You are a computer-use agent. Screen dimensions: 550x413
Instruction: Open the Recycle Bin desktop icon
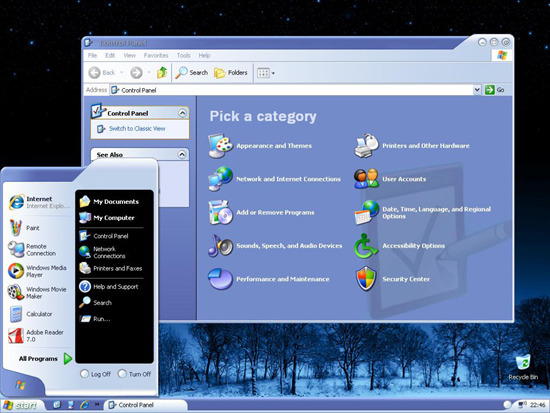tap(523, 367)
